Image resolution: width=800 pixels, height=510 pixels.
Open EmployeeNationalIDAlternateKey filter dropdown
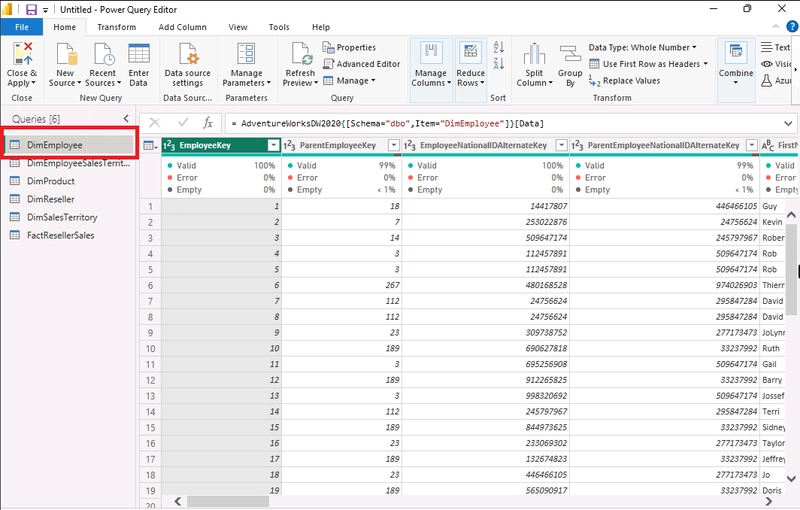561,145
